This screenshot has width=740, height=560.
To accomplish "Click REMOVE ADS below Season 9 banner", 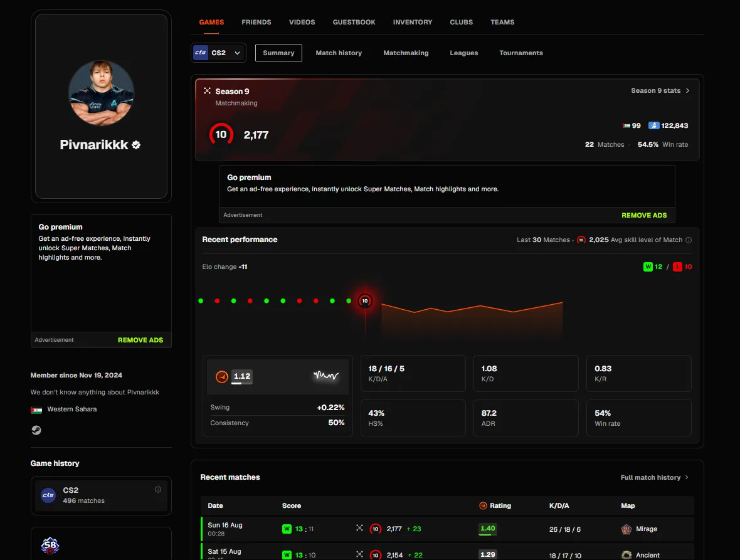I will 644,215.
